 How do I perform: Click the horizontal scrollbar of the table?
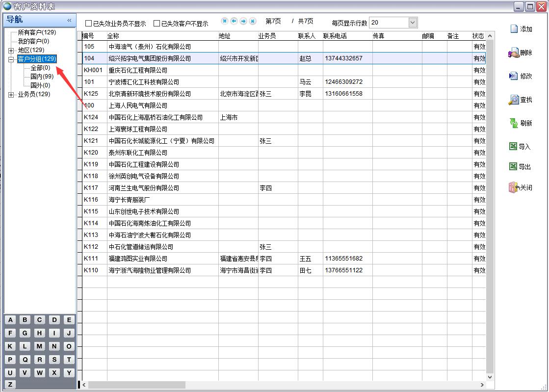coord(282,385)
